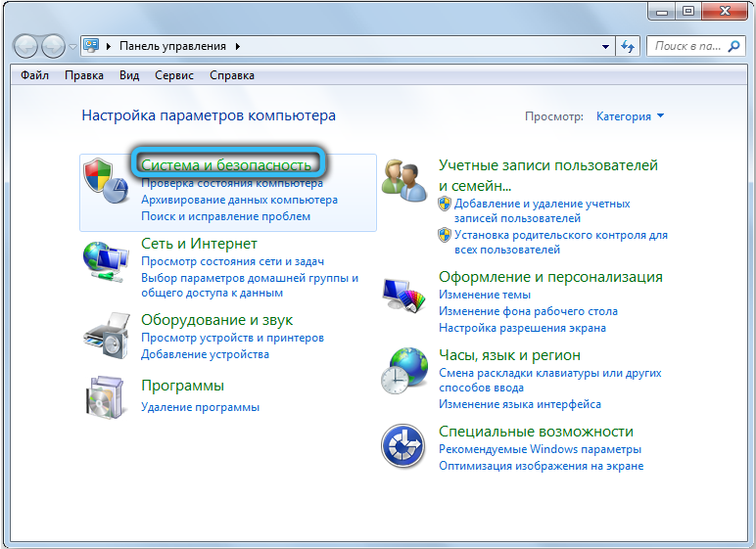Screen dimensions: 756x549
Task: Maximize the Control Panel window
Action: tap(688, 11)
